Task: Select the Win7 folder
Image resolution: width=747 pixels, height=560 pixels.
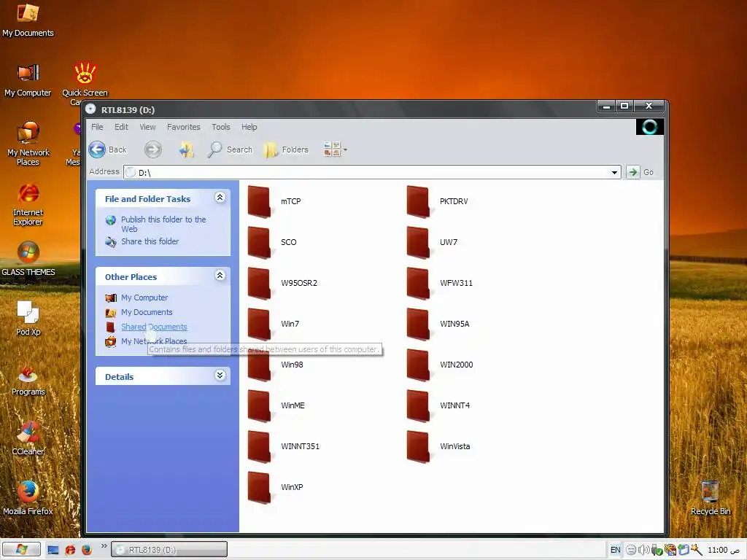Action: pyautogui.click(x=274, y=324)
